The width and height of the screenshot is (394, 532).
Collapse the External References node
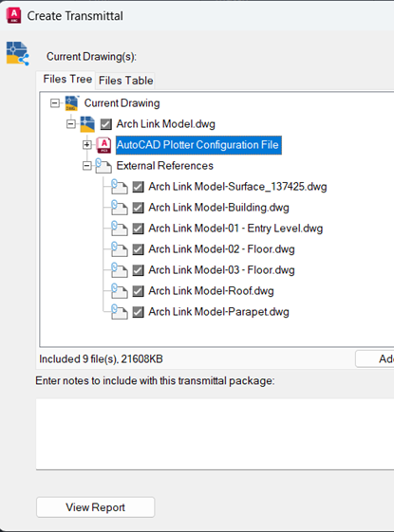[x=87, y=166]
